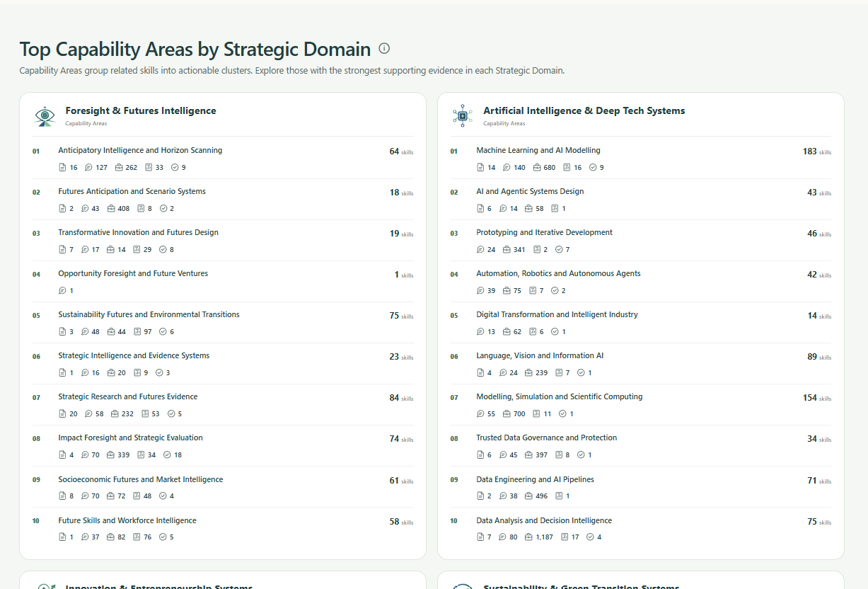Open Socioeconomic Futures and Market Intelligence
The width and height of the screenshot is (868, 589).
(x=140, y=479)
